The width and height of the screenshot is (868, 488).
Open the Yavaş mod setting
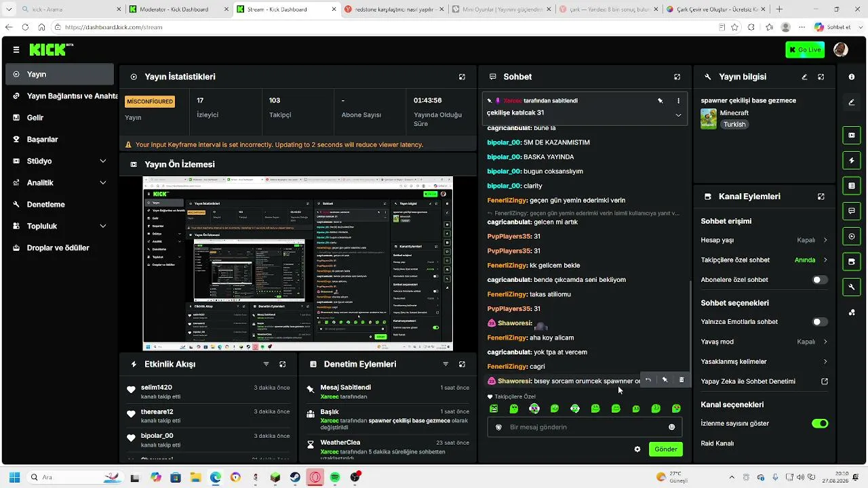coord(764,342)
